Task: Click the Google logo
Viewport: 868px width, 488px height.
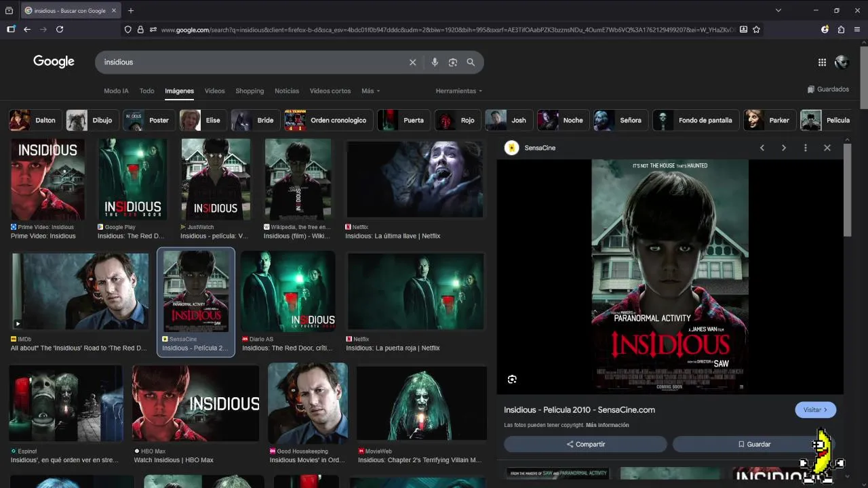Action: tap(54, 62)
